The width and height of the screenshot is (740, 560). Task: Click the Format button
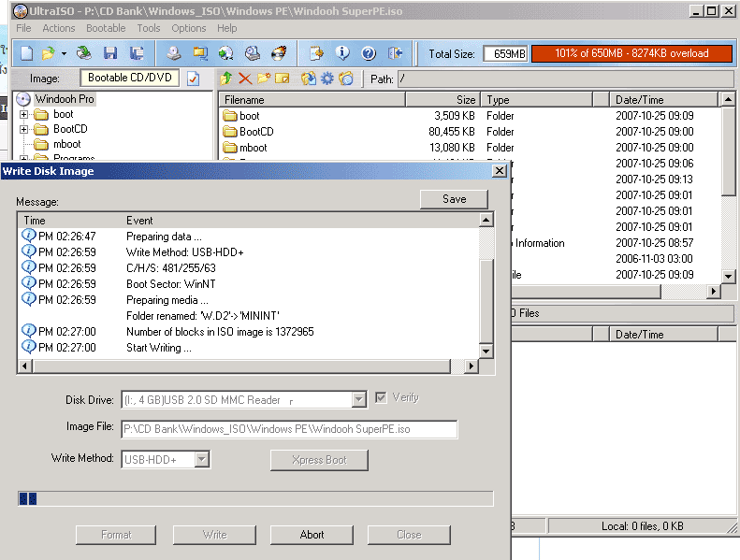pyautogui.click(x=116, y=535)
